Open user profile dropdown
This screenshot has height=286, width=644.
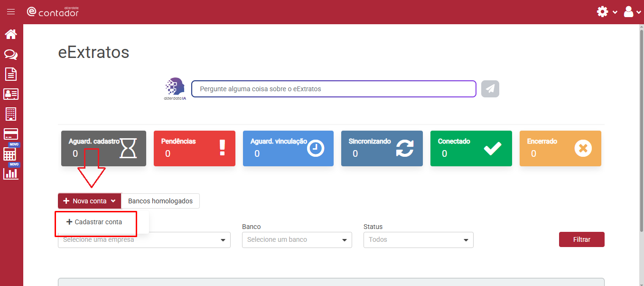(x=632, y=12)
